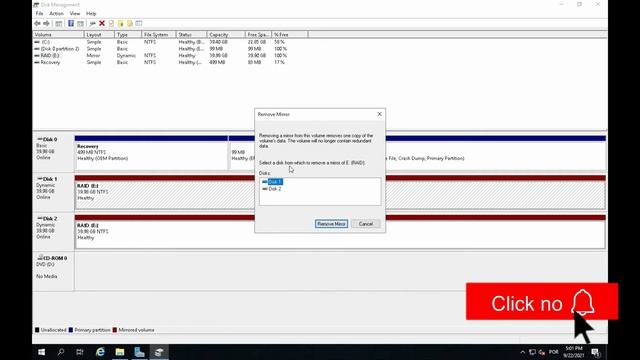
Task: Sort by the Type column header
Action: tap(128, 35)
